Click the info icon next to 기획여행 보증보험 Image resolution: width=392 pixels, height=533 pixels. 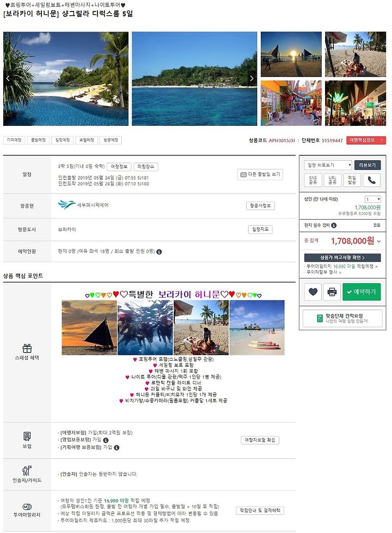(117, 447)
